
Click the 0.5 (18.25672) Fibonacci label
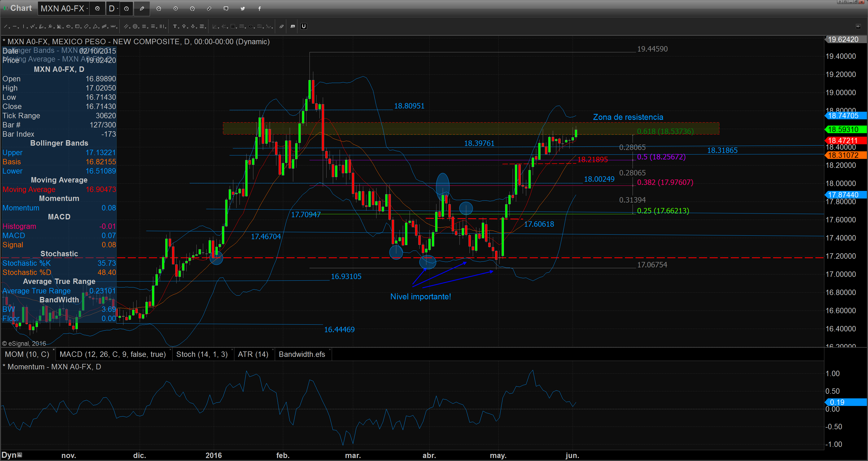(x=661, y=157)
